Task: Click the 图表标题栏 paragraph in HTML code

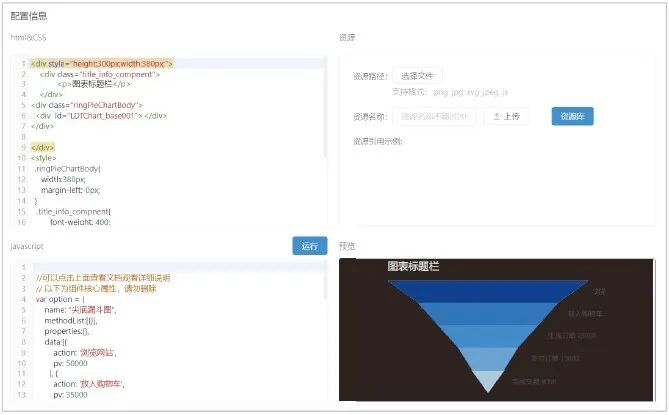Action: (x=94, y=84)
